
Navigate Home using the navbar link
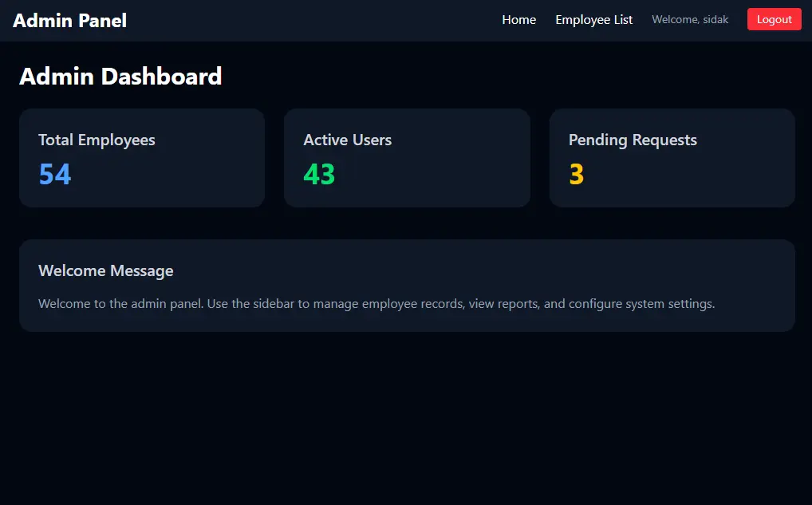pyautogui.click(x=518, y=19)
